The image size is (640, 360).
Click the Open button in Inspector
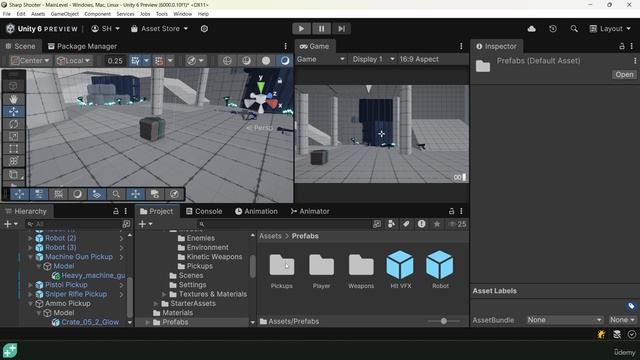coord(624,75)
